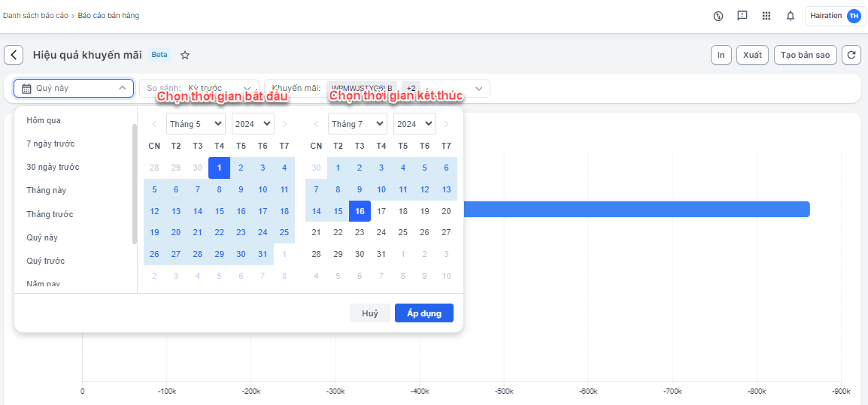
Task: Open the notifications bell
Action: (791, 16)
